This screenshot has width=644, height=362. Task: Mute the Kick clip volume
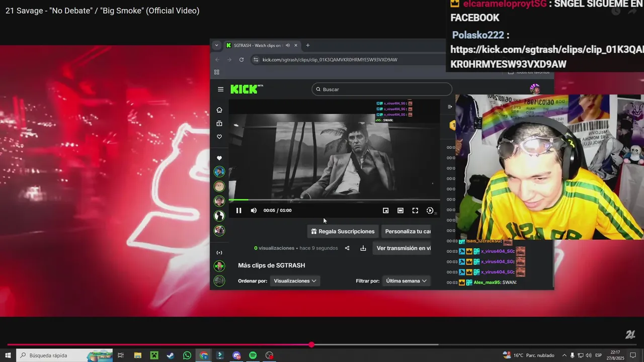point(254,211)
